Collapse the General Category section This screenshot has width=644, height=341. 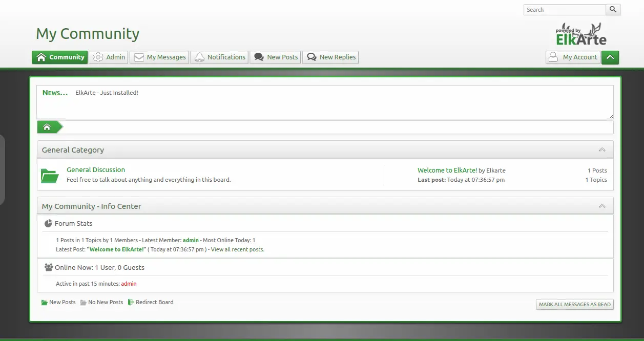click(602, 150)
